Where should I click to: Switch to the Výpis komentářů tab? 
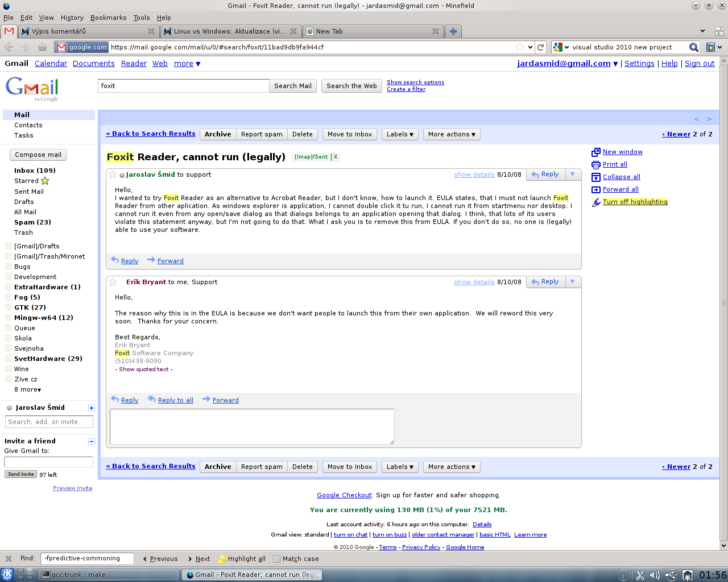(x=88, y=31)
